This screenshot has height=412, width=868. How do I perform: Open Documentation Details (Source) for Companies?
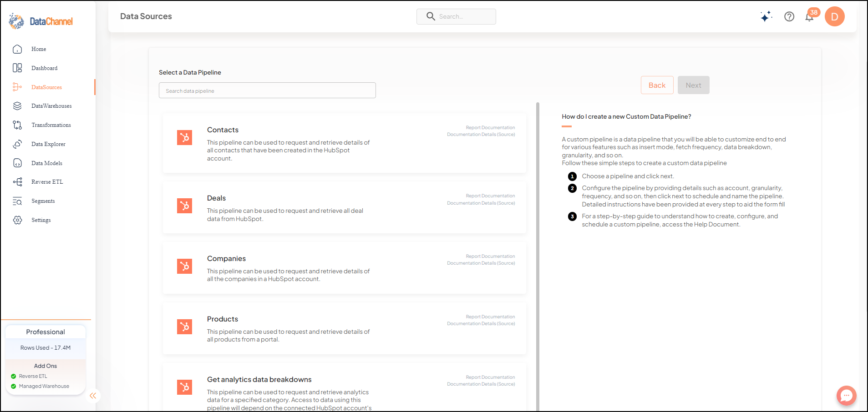click(481, 263)
